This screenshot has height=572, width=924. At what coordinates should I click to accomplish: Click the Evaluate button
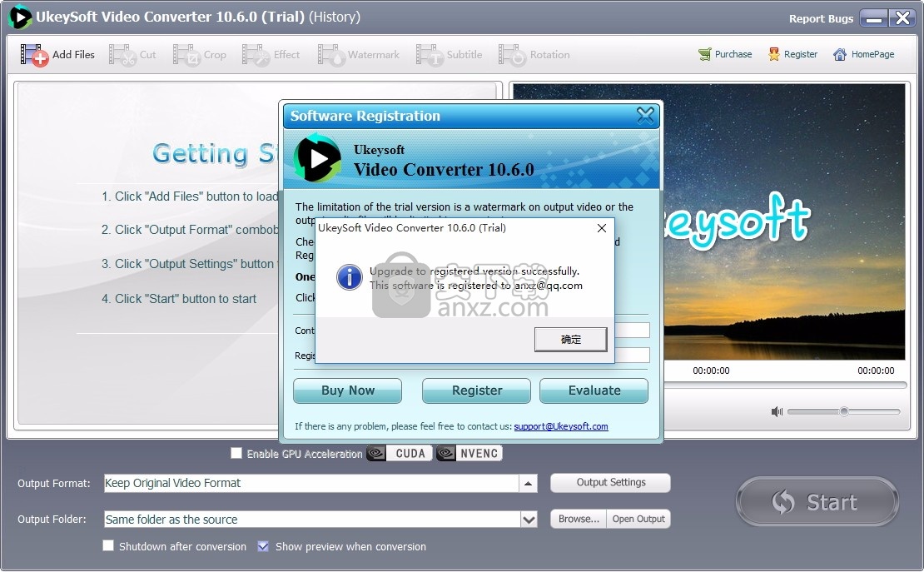[x=594, y=390]
